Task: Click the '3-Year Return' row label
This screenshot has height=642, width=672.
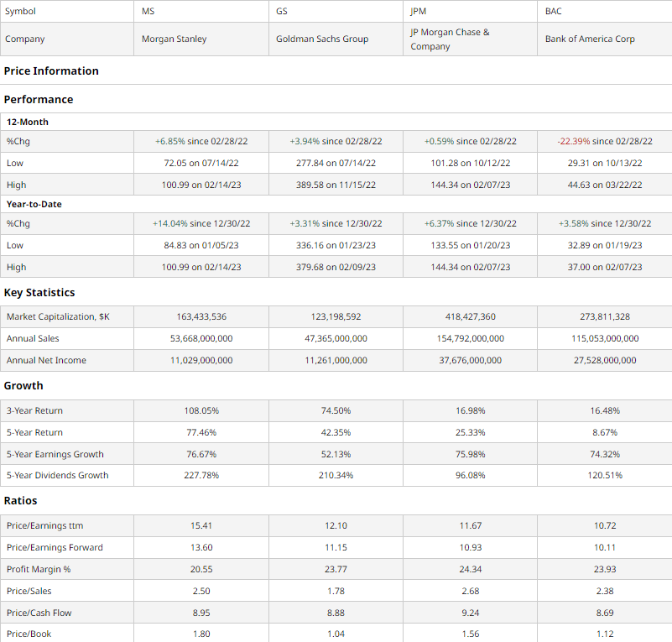Action: coord(34,411)
